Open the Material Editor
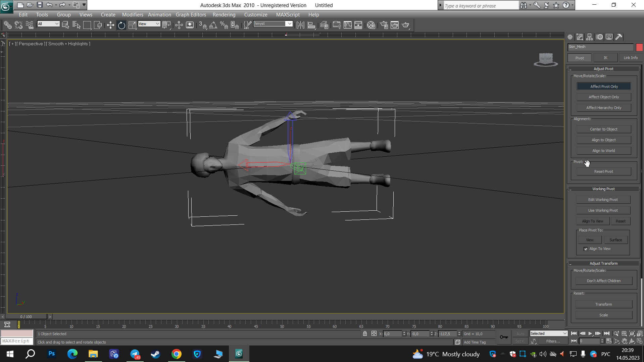The image size is (644, 362). (371, 25)
